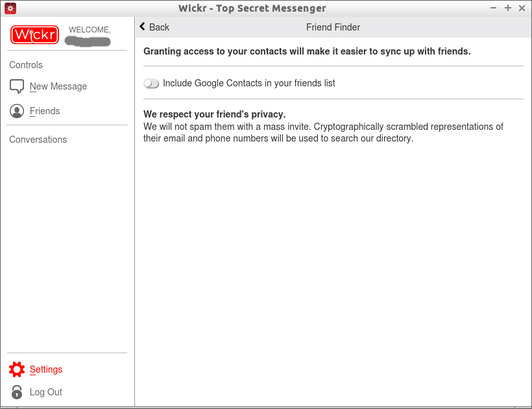
Task: Click the WELCOME, greeting text
Action: [90, 30]
